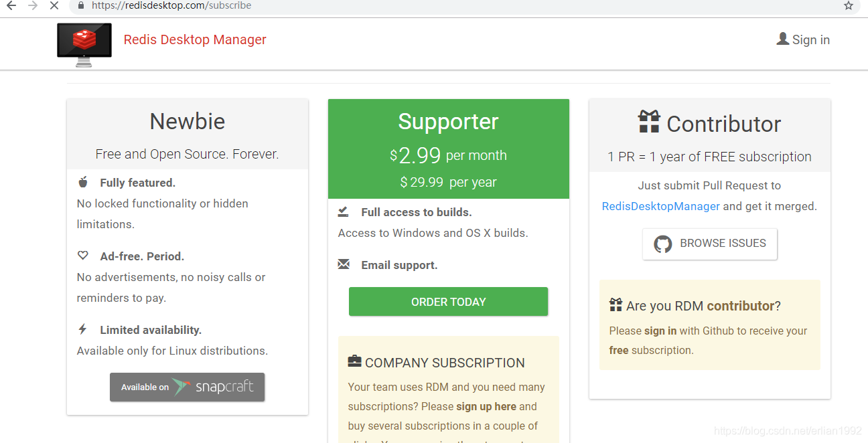Click the Available on Snapcraft button

pos(188,387)
